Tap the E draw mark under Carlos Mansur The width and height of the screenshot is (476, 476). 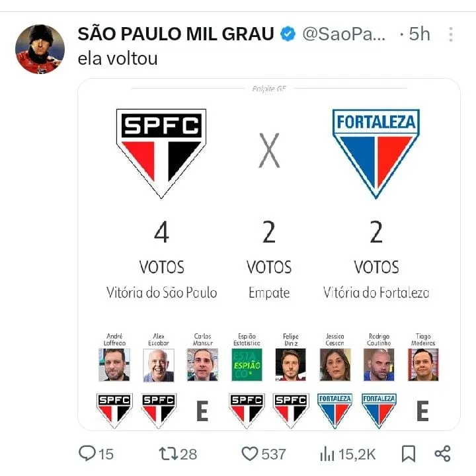click(202, 411)
